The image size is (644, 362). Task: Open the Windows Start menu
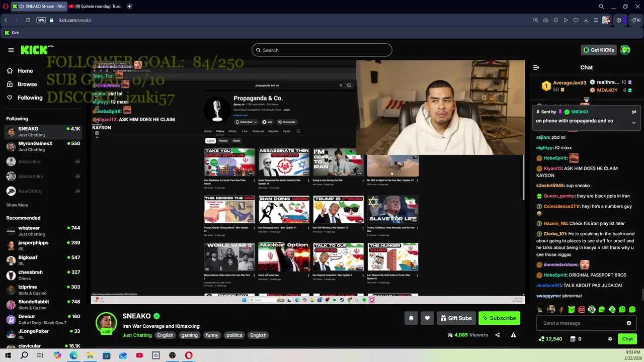click(x=8, y=355)
